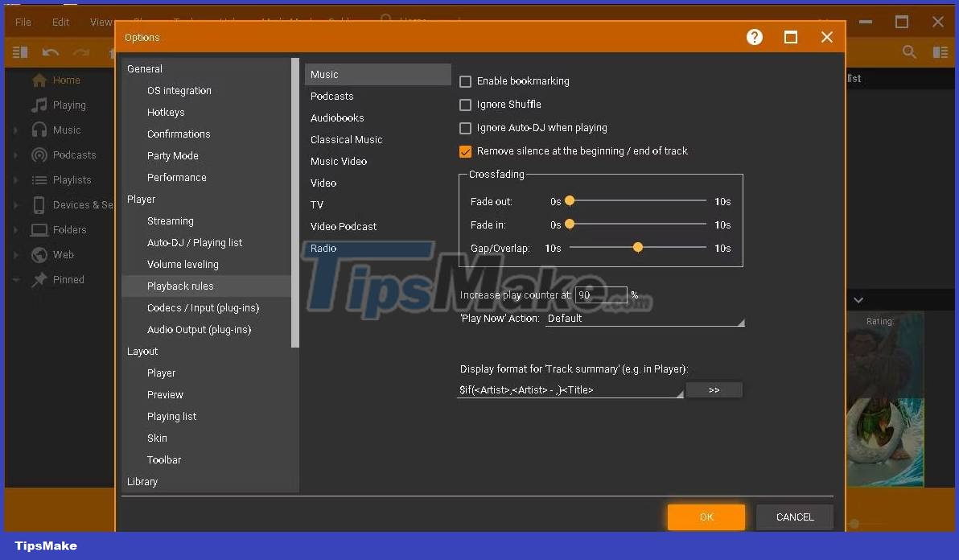959x560 pixels.
Task: Select the Pinned pushpin icon
Action: tap(39, 279)
